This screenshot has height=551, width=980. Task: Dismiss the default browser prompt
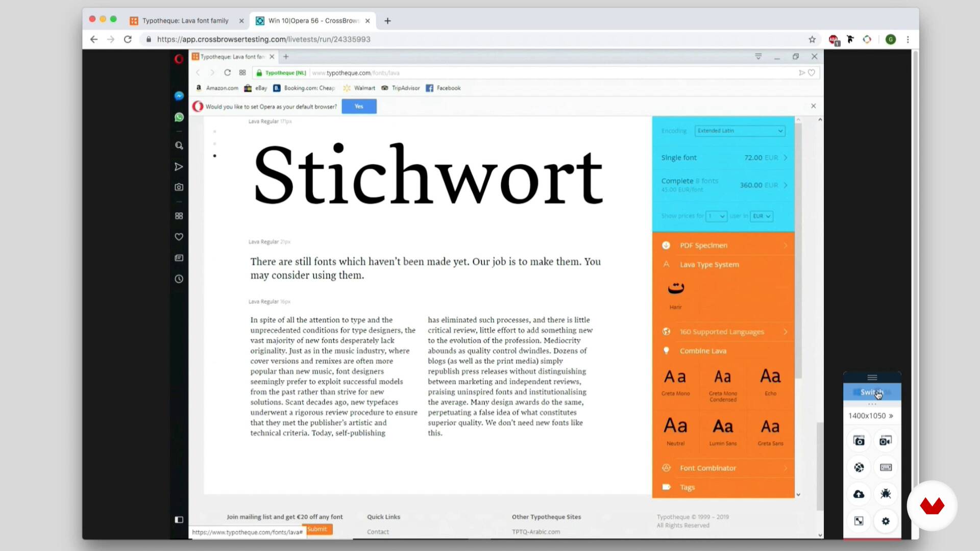tap(814, 106)
